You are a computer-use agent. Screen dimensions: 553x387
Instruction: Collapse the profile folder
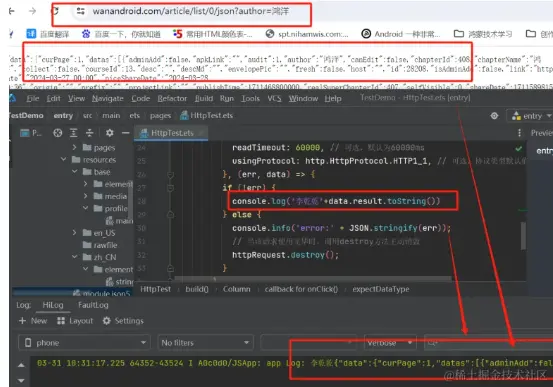click(86, 208)
